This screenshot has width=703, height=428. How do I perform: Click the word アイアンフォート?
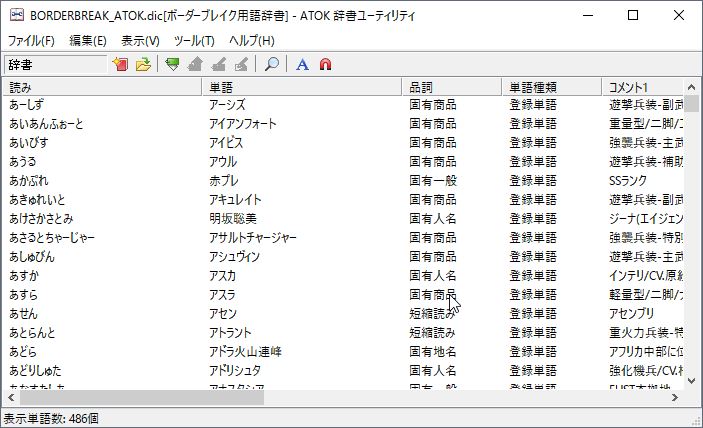coord(243,124)
